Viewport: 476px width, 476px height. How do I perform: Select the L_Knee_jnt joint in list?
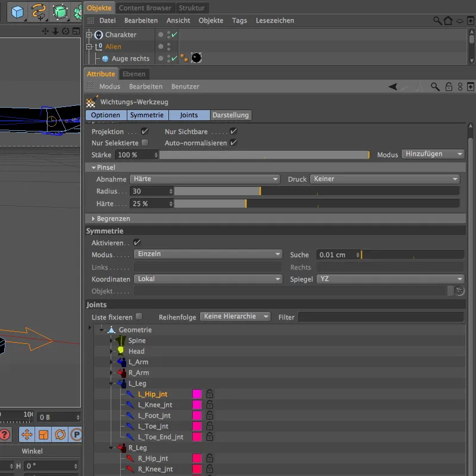coord(155,405)
